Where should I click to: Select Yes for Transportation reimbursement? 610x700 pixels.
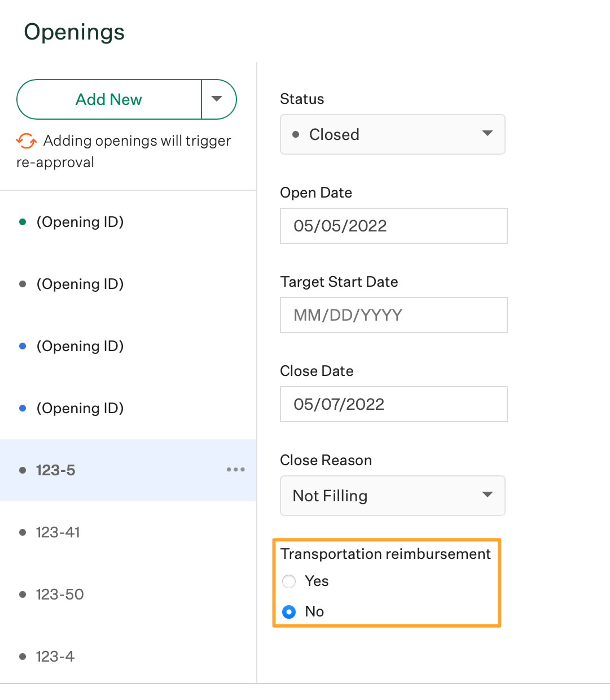click(x=289, y=581)
